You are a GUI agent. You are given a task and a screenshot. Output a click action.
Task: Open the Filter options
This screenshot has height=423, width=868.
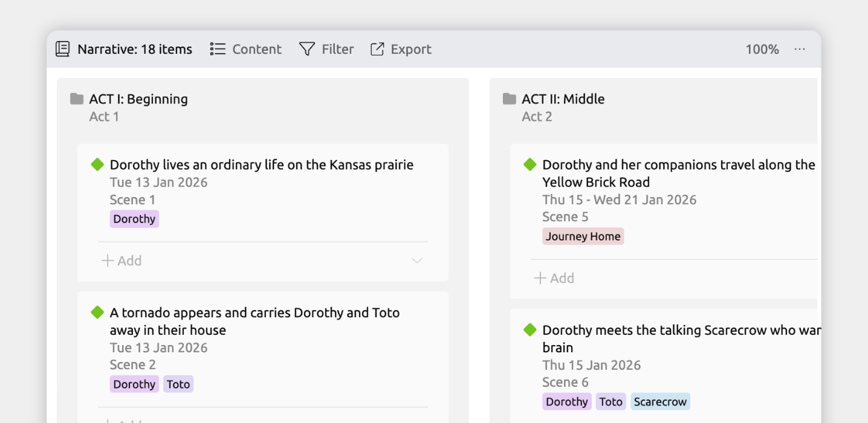[x=326, y=49]
